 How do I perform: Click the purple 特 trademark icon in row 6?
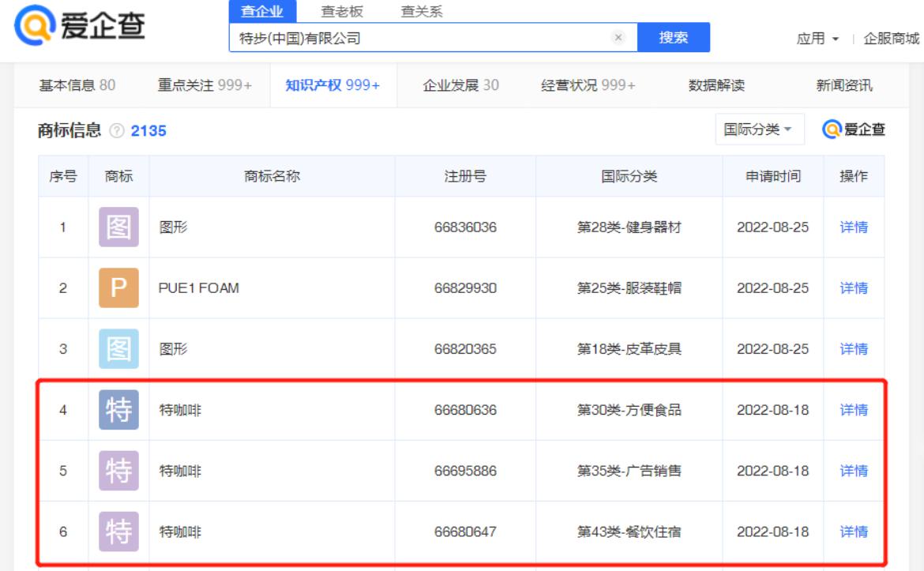[118, 532]
